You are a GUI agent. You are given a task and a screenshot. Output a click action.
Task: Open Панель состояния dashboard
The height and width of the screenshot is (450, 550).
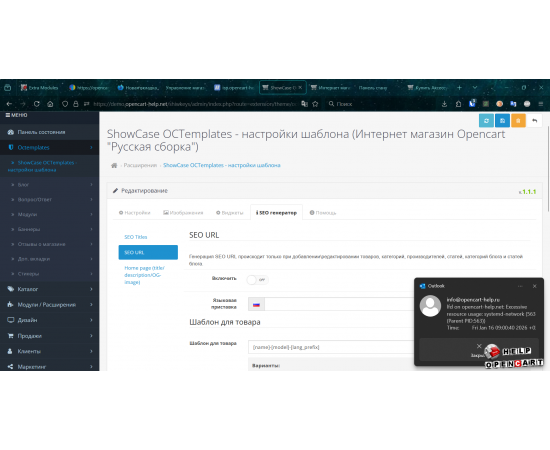pos(49,132)
